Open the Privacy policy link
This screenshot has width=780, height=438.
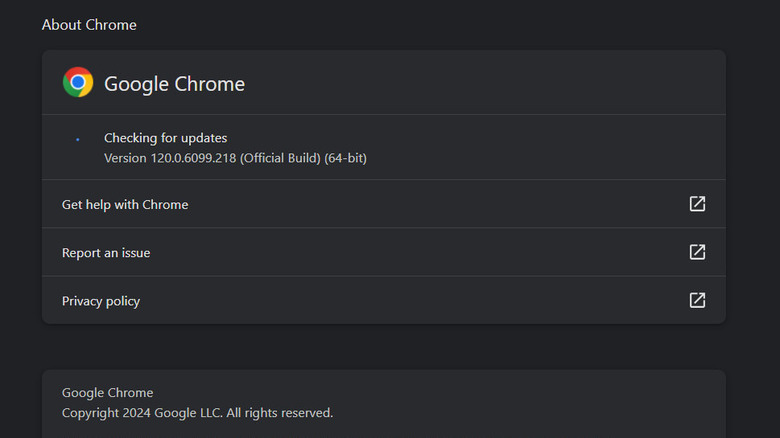[x=101, y=301]
